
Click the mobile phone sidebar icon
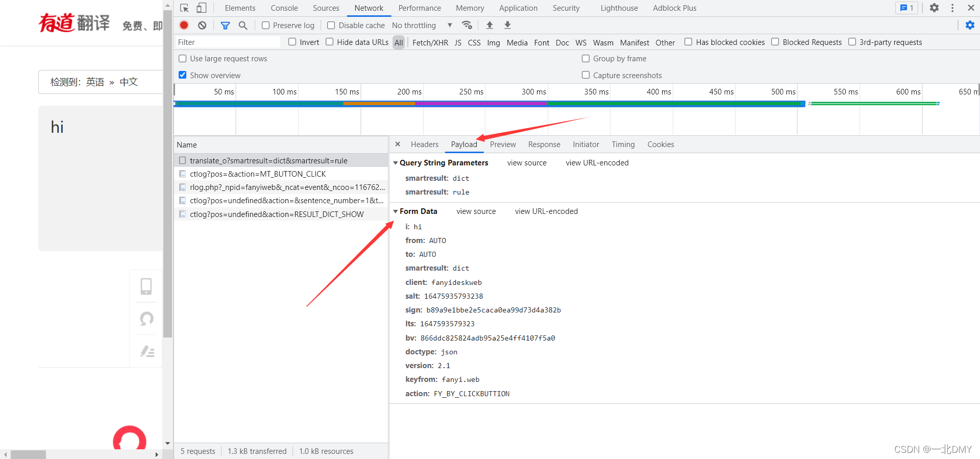click(146, 286)
